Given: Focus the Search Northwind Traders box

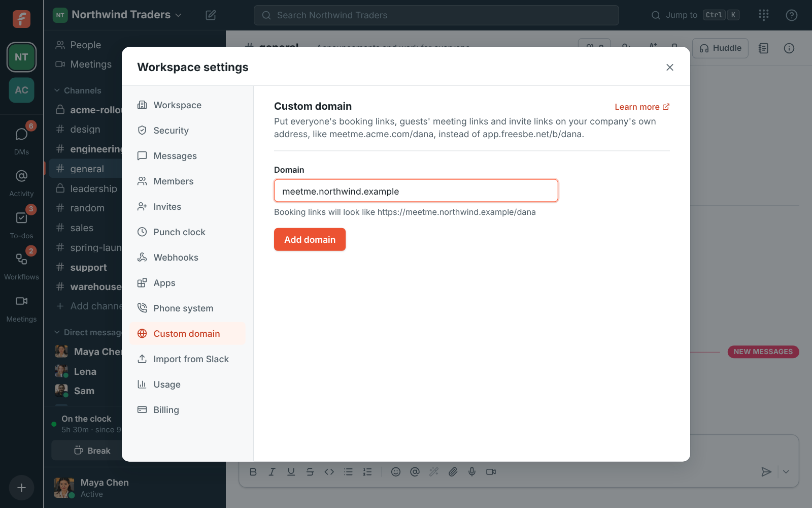Looking at the screenshot, I should [x=436, y=15].
